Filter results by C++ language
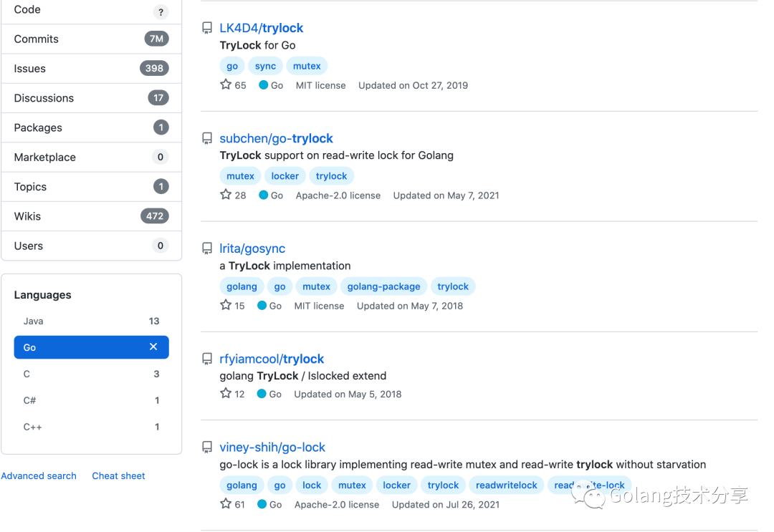The width and height of the screenshot is (774, 532). coord(91,427)
